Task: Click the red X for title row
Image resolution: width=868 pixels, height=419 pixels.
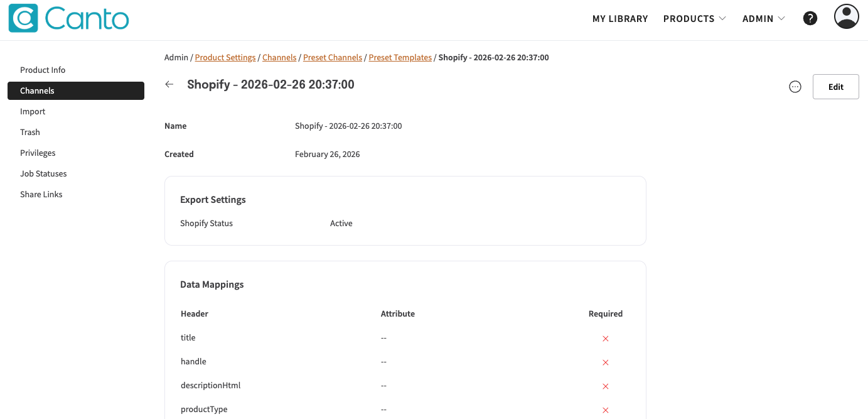Action: click(606, 339)
